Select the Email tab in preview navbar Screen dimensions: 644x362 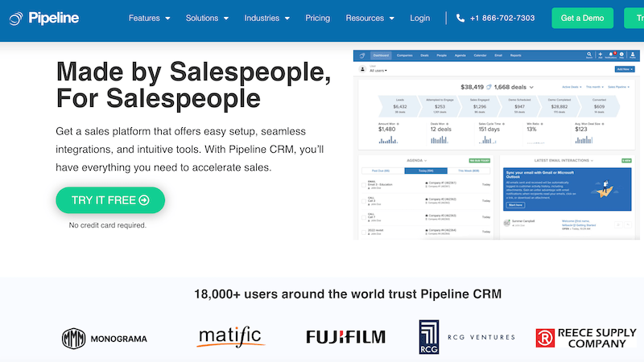click(x=498, y=56)
